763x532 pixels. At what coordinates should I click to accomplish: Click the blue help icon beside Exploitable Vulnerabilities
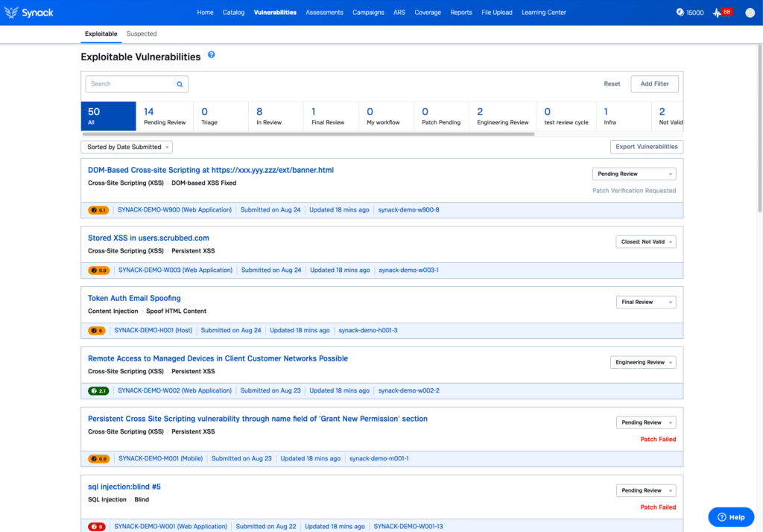(212, 55)
